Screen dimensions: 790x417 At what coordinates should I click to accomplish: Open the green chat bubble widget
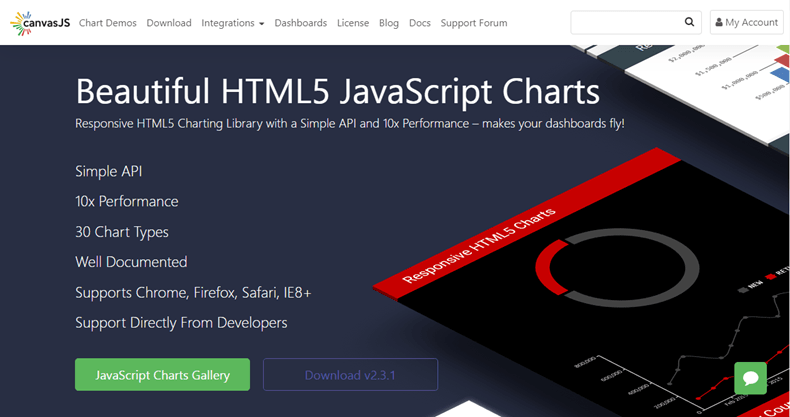click(750, 377)
